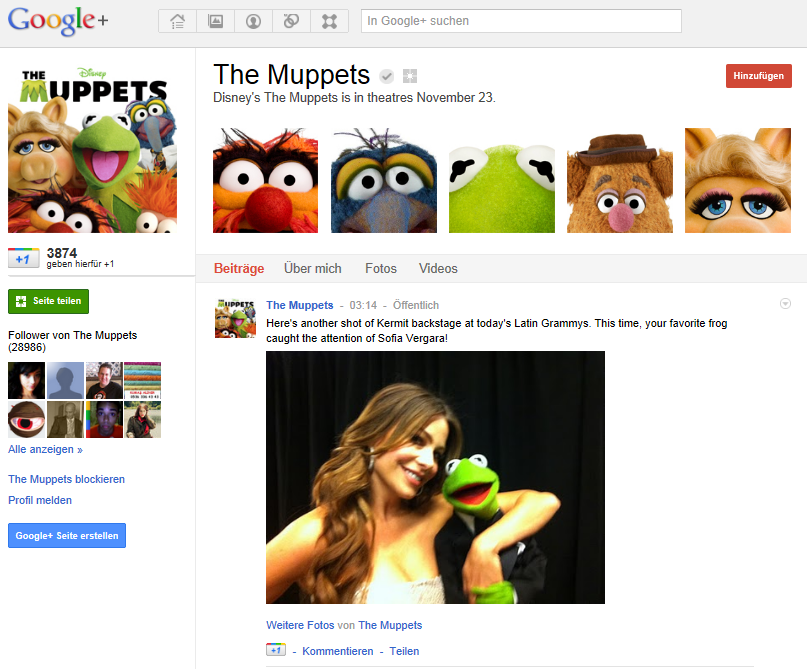This screenshot has height=669, width=807.
Task: Open the Weitere Fotos link
Action: 300,625
